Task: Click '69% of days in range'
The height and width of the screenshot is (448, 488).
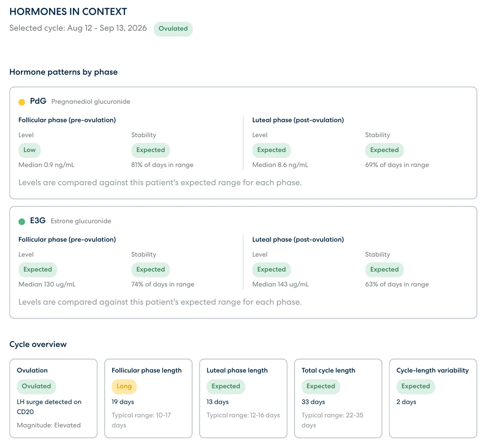Action: tap(397, 165)
